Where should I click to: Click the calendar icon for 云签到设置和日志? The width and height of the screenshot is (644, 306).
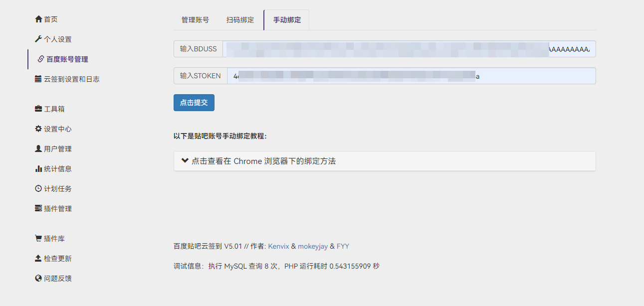[x=38, y=79]
